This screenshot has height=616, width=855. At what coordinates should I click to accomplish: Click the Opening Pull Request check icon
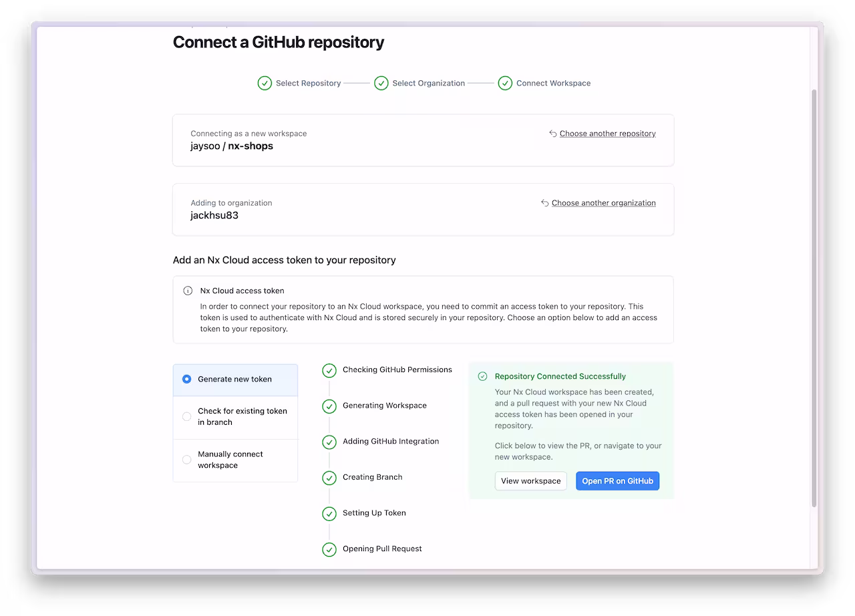pyautogui.click(x=329, y=549)
